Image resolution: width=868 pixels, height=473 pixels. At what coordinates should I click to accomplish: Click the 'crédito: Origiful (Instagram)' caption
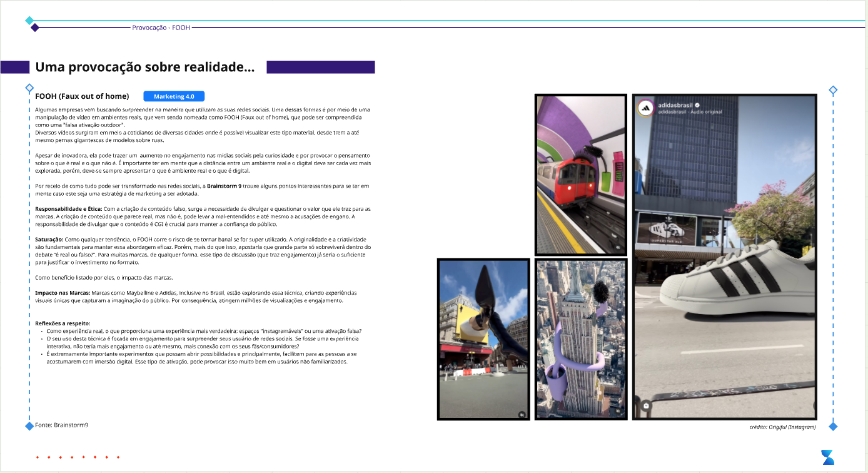tap(782, 427)
